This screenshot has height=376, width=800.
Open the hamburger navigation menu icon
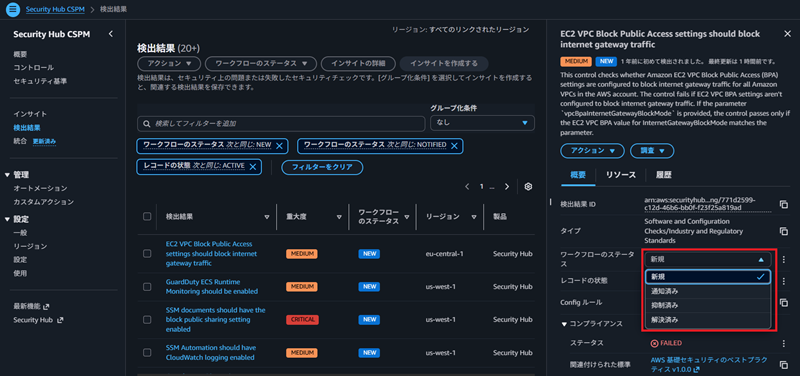click(x=13, y=9)
